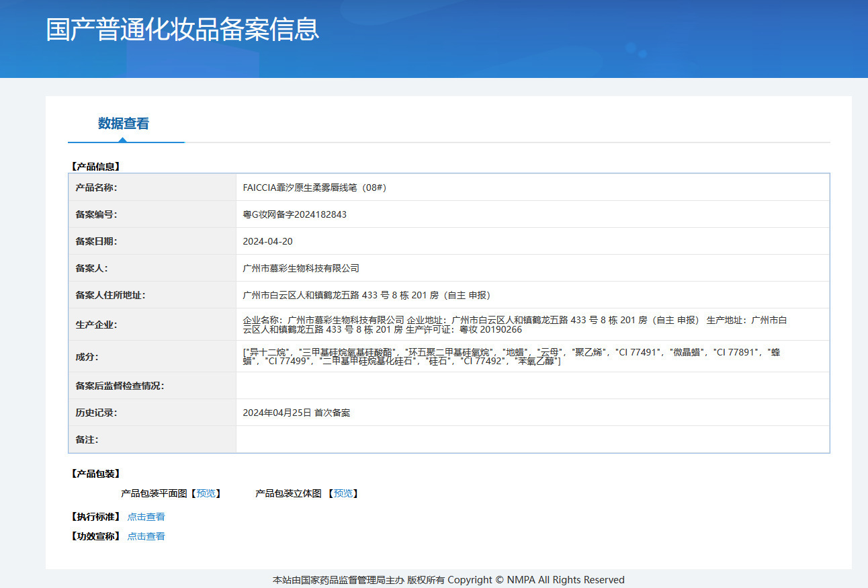Screen dimensions: 868x588
Task: Click the 产品信息 section heading
Action: [x=95, y=167]
